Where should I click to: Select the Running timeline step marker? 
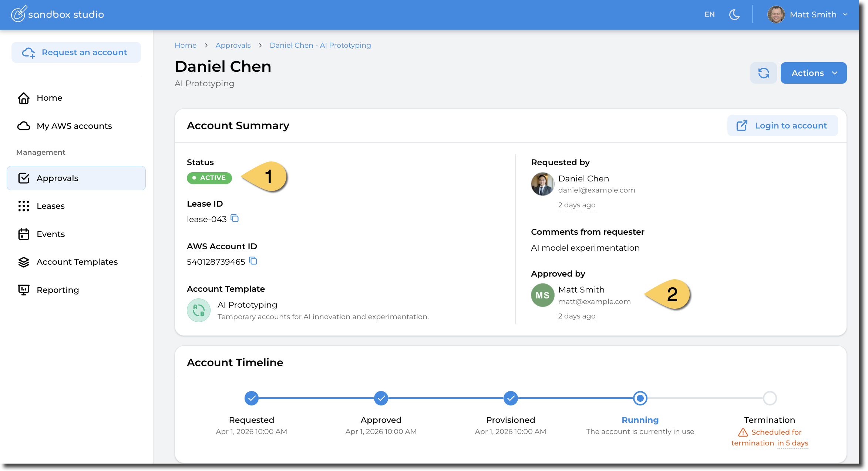[x=640, y=398]
